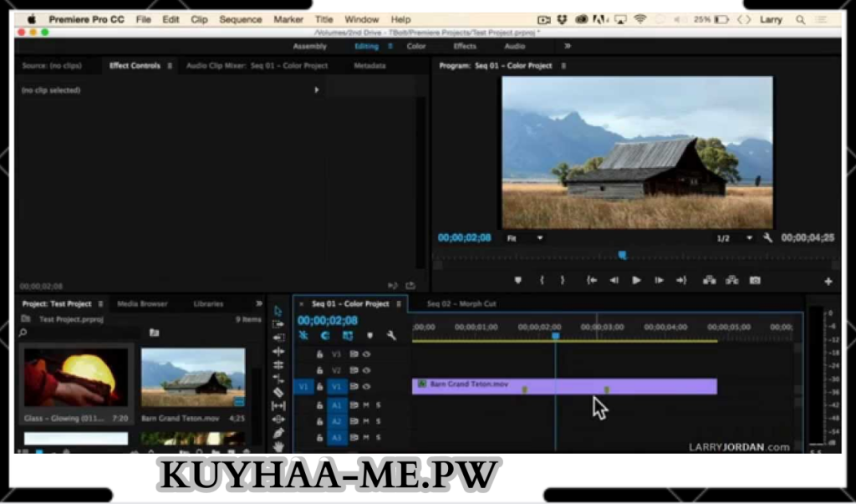The image size is (856, 504).
Task: Select the Glass - Glowing thumbnail
Action: click(x=76, y=377)
